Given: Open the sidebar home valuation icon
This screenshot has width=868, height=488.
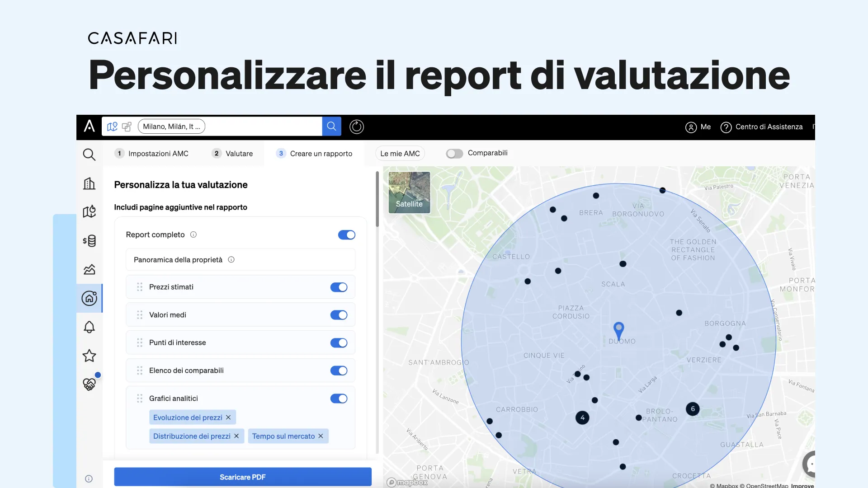Looking at the screenshot, I should coord(89,298).
